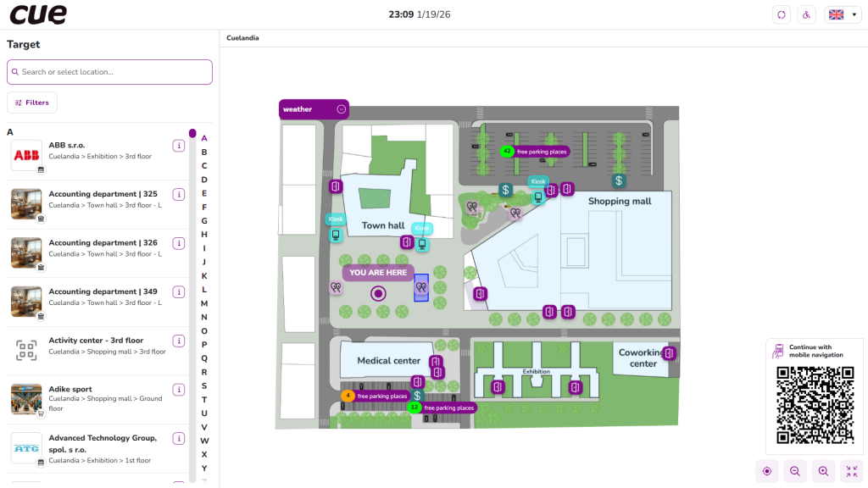Click the dollar ATM icon beside Shopping mall label
868x488 pixels.
(619, 180)
